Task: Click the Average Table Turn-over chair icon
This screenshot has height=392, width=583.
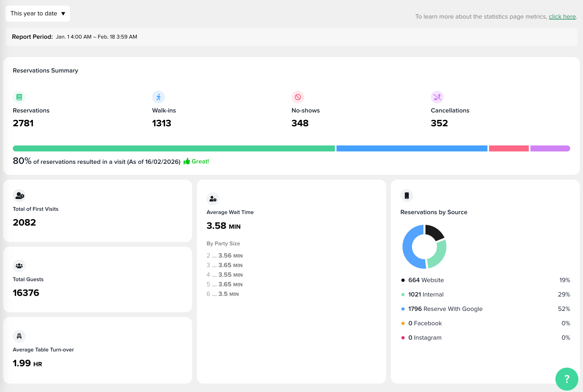Action: [19, 336]
